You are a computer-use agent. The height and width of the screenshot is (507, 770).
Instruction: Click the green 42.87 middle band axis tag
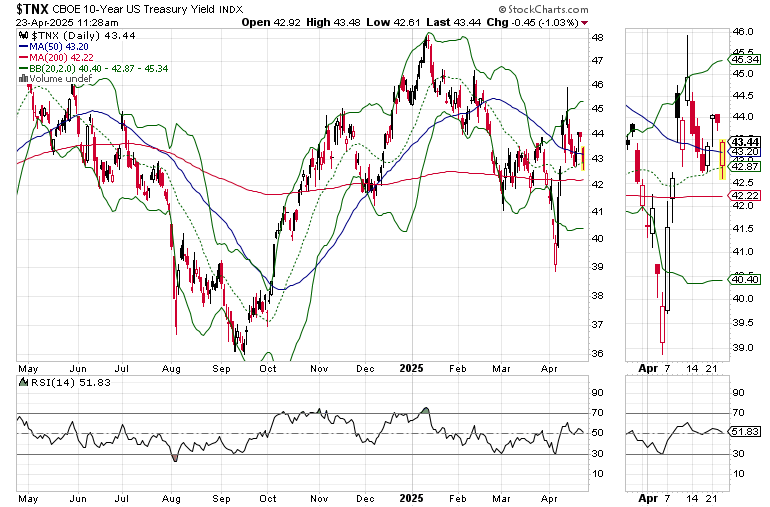tap(745, 167)
